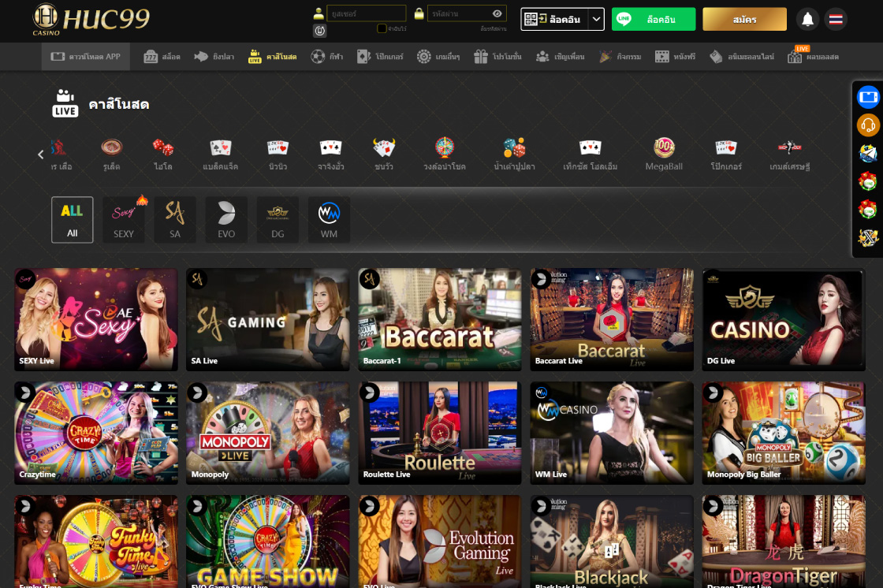Select the ALL provider filter tab

click(x=72, y=220)
